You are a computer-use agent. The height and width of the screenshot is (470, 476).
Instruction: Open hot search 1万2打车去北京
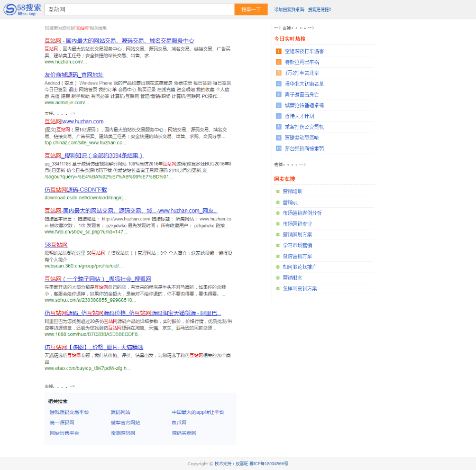302,73
